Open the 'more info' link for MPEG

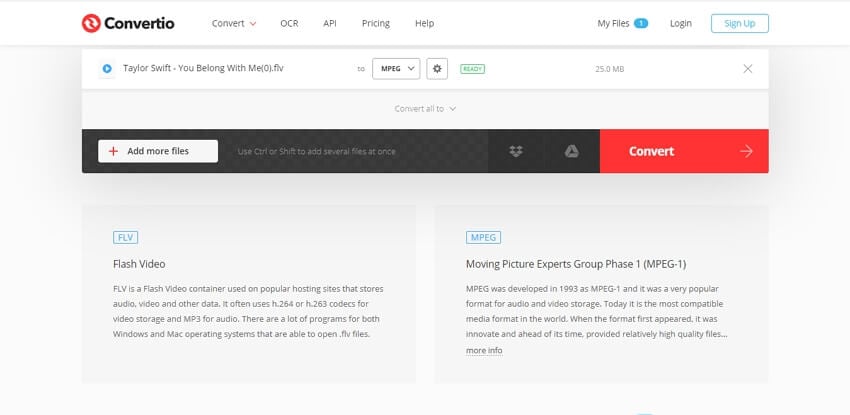pos(484,351)
